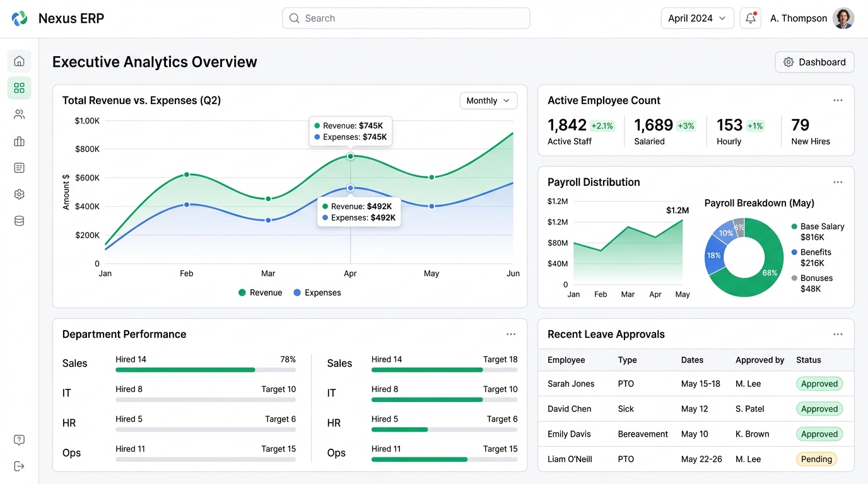Click the briefcase icon in sidebar

(19, 141)
